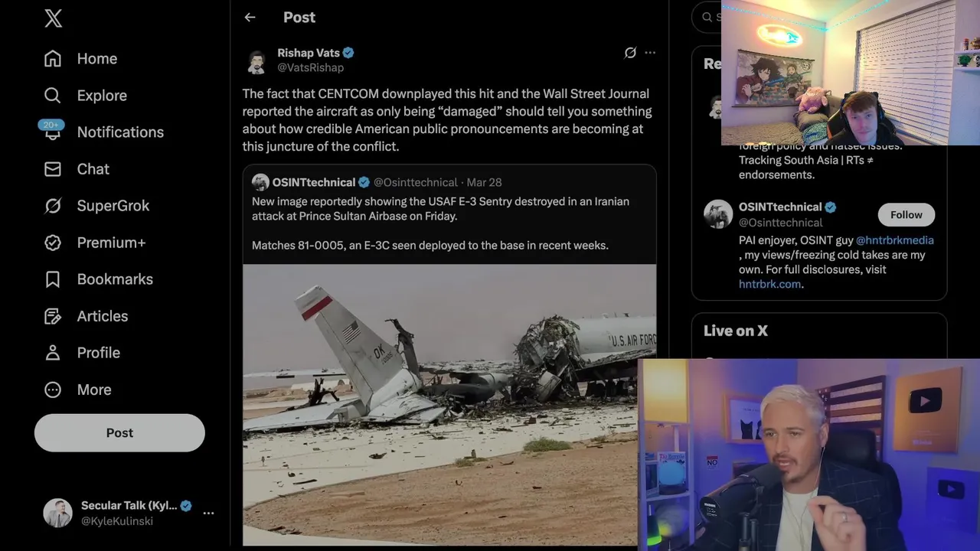Viewport: 980px width, 551px height.
Task: Open the Premium+ badge icon
Action: click(x=53, y=243)
